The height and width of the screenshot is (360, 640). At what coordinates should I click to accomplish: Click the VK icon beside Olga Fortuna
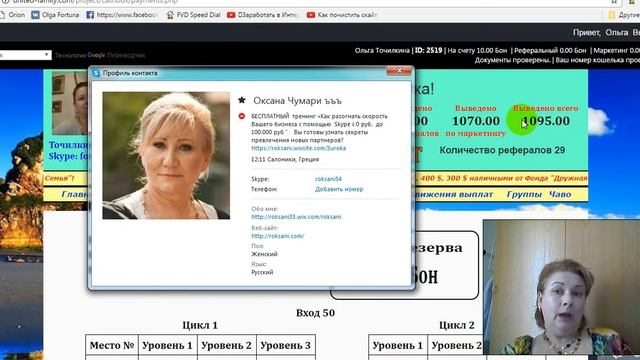pyautogui.click(x=36, y=15)
